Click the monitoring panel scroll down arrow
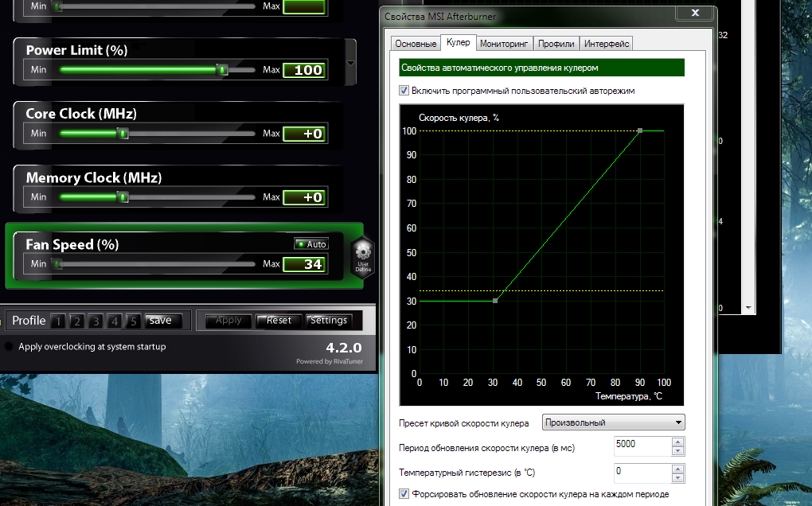Image resolution: width=812 pixels, height=506 pixels. 749,308
